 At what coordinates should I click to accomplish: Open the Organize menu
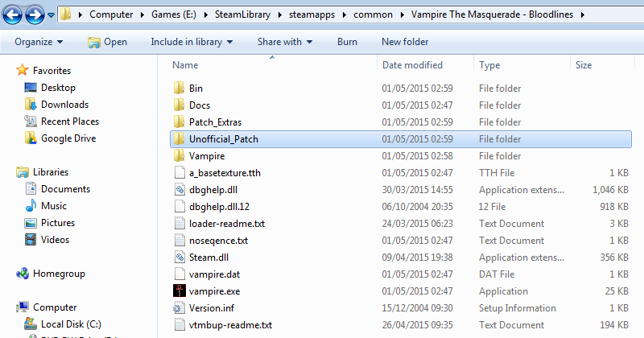39,42
